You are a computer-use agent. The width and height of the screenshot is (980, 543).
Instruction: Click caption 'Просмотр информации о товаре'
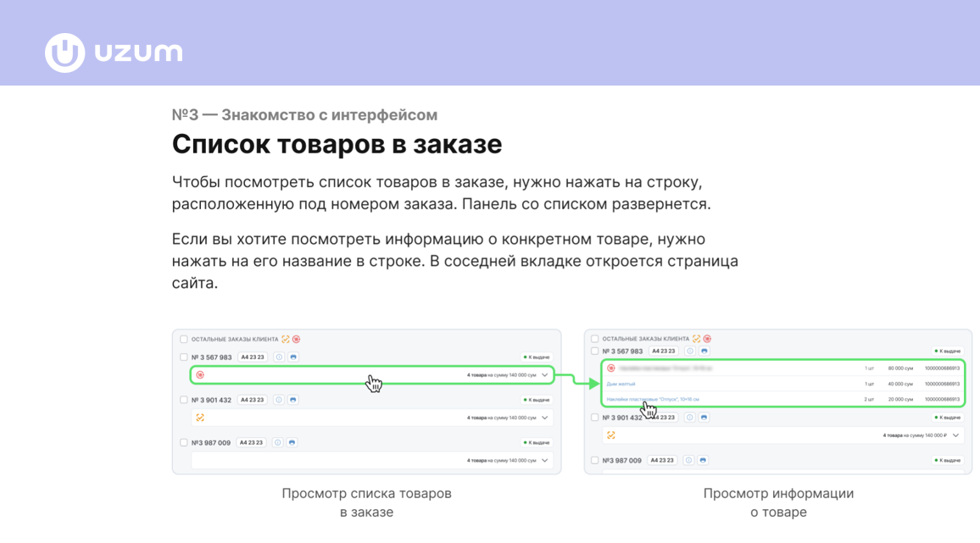click(778, 502)
